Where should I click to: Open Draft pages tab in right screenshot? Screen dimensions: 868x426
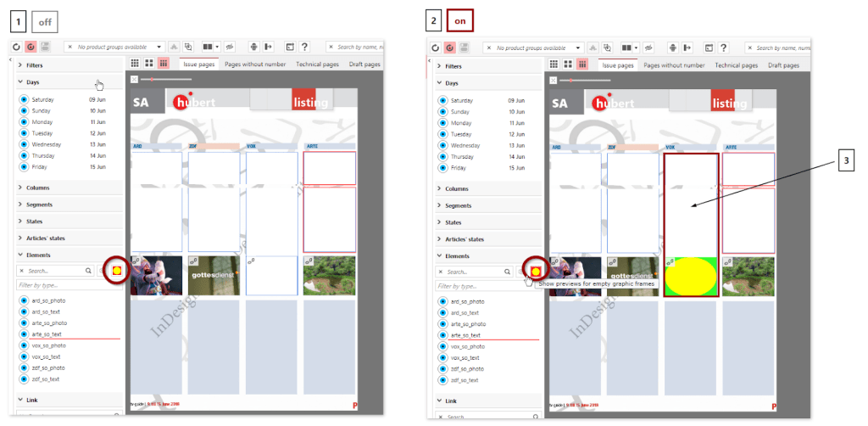pyautogui.click(x=783, y=65)
